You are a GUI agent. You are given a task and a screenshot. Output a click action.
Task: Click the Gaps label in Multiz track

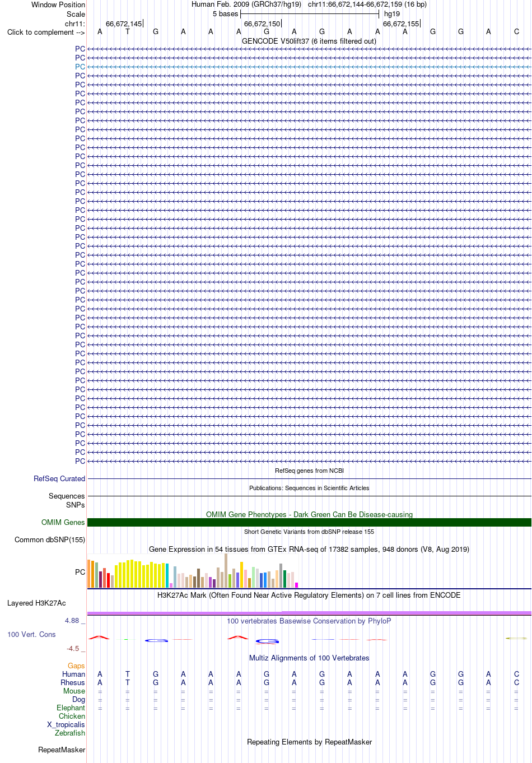click(x=76, y=666)
